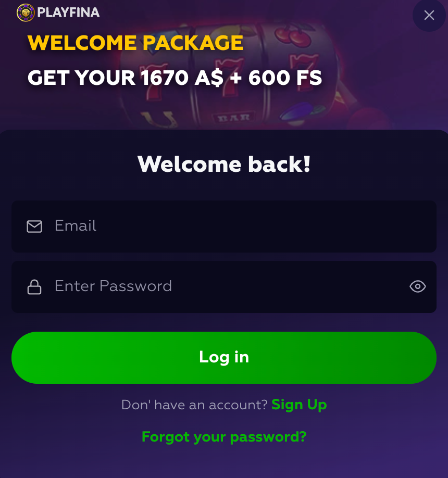Click the horseshoe symbol on slot reel

coord(159,120)
